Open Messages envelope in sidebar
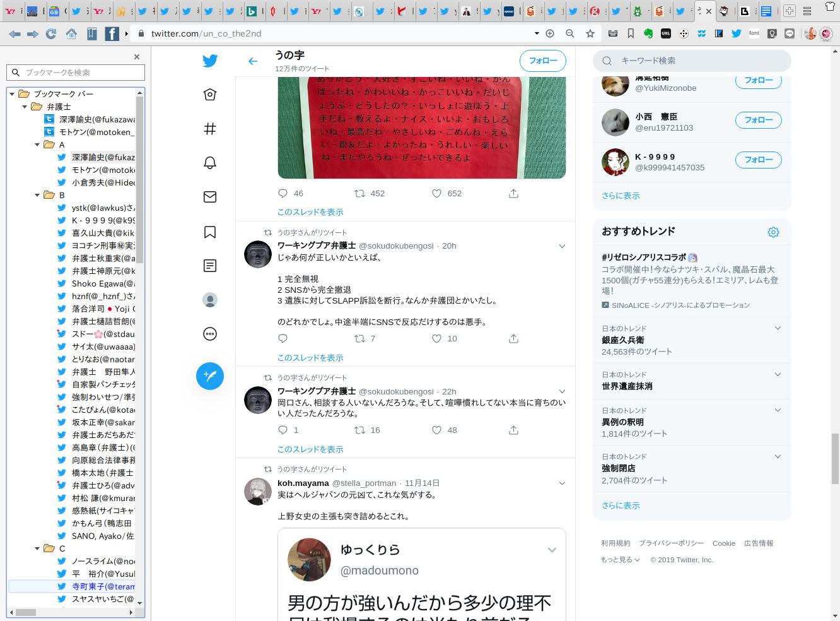The width and height of the screenshot is (840, 621). click(210, 197)
